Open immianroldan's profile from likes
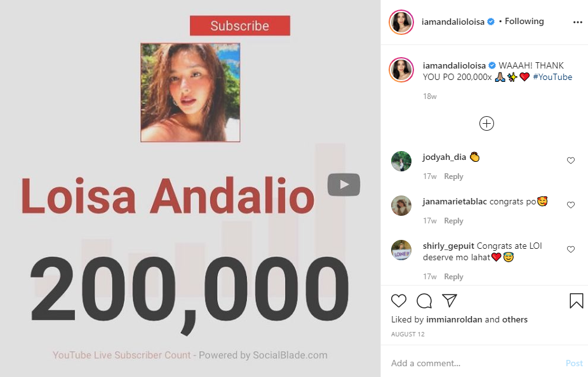588x377 pixels. [454, 319]
